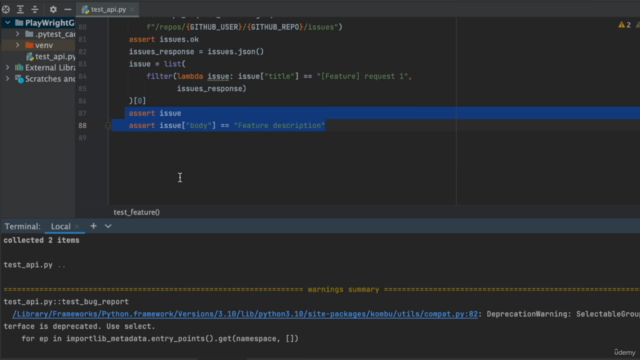
Task: Expand External Libraries node
Action: coord(7,67)
